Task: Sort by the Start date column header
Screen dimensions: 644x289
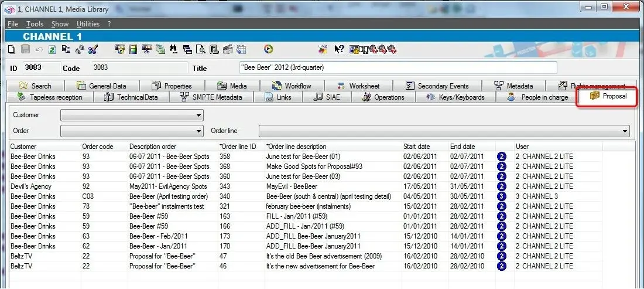Action: coord(416,146)
